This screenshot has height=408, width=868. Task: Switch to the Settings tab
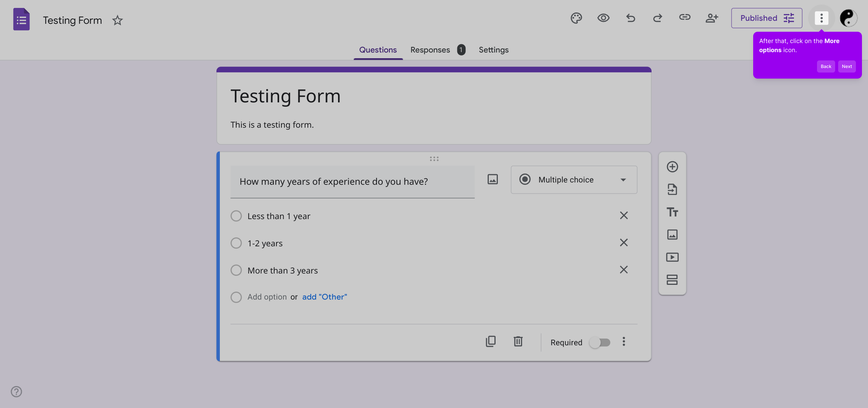494,50
